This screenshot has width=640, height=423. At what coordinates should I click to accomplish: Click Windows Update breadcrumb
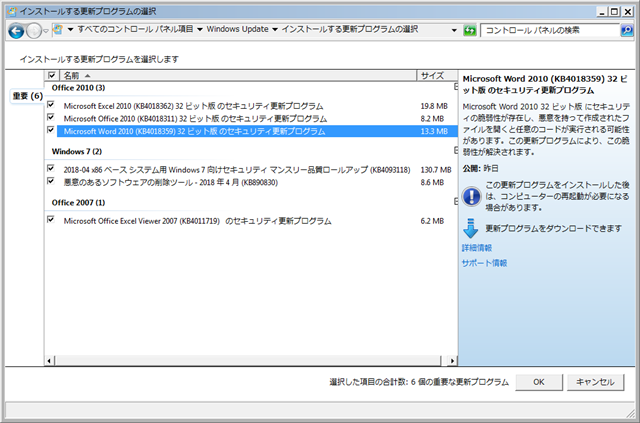(238, 29)
